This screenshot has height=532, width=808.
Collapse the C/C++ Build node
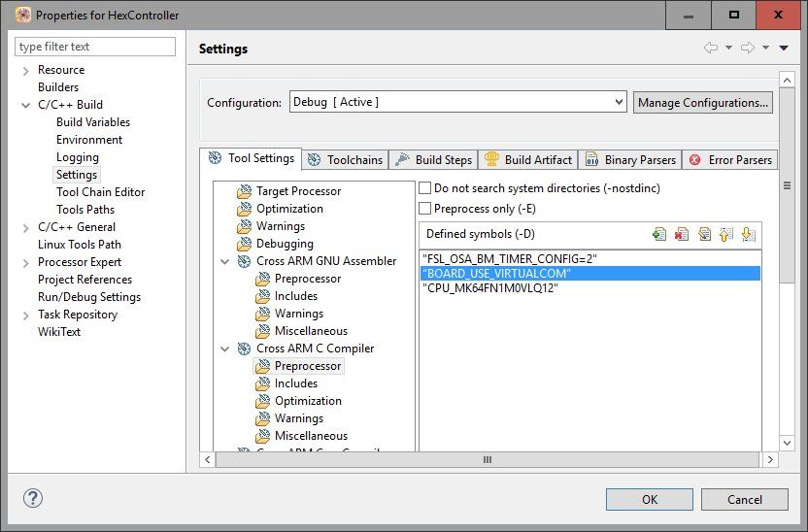pyautogui.click(x=26, y=105)
